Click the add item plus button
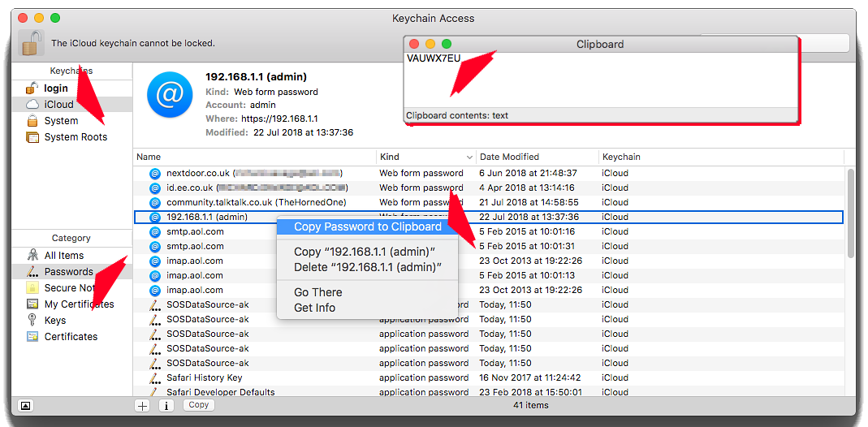The width and height of the screenshot is (868, 427). pyautogui.click(x=143, y=405)
